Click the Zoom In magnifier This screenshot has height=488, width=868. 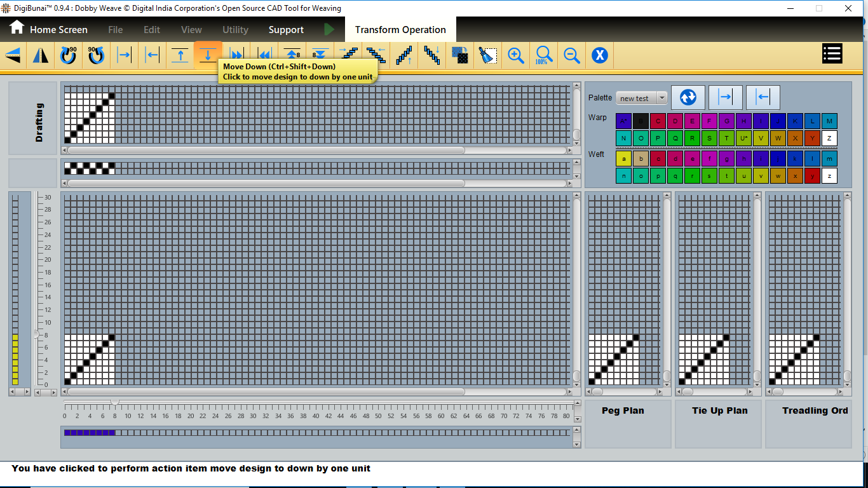(515, 56)
